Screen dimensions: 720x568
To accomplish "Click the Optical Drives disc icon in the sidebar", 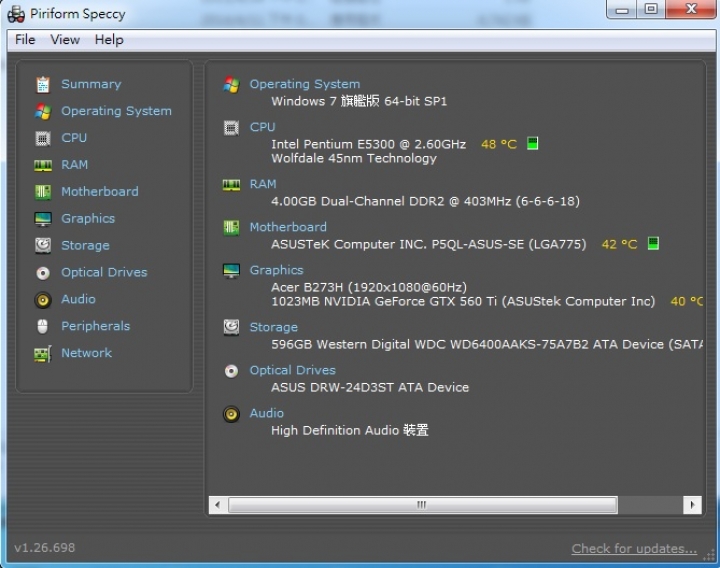I will (x=43, y=273).
